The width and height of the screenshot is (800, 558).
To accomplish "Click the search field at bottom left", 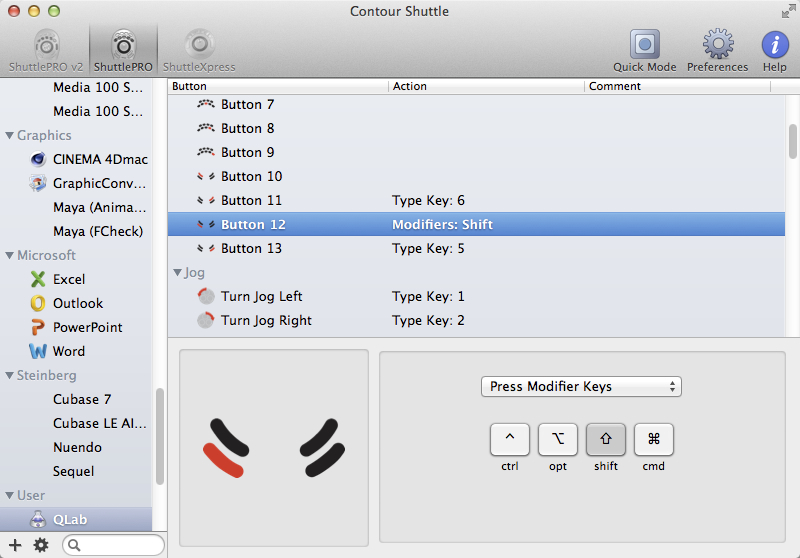I will point(115,545).
